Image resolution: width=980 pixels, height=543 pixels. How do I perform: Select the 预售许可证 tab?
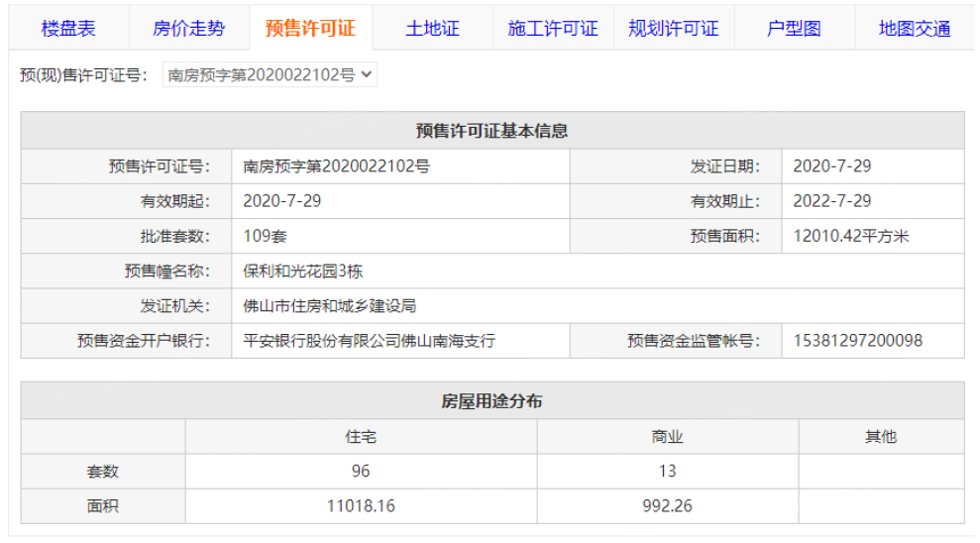point(310,28)
